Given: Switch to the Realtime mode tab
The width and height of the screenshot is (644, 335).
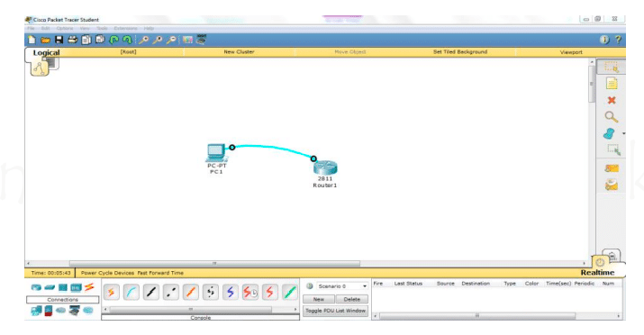Looking at the screenshot, I should coord(597,272).
